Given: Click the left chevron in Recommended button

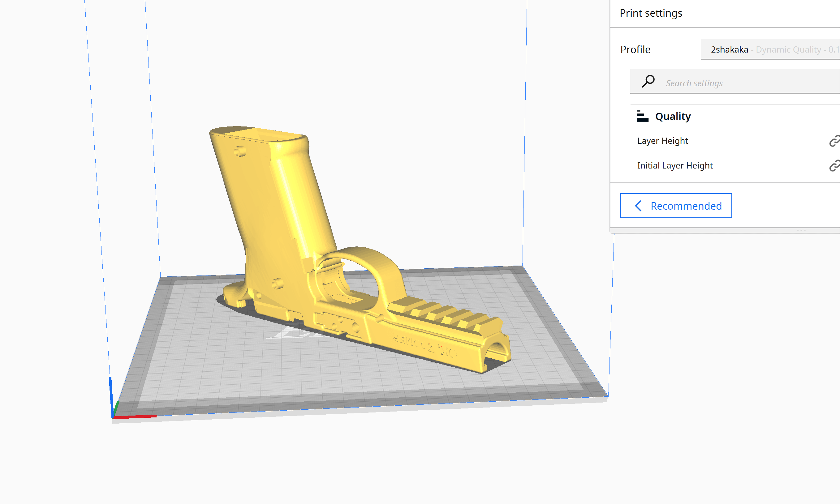Looking at the screenshot, I should (638, 206).
